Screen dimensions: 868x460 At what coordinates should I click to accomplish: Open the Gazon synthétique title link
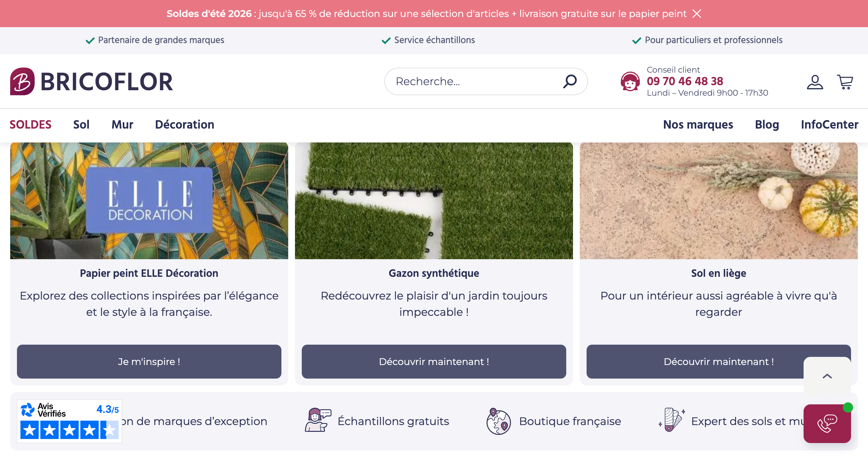pos(434,273)
